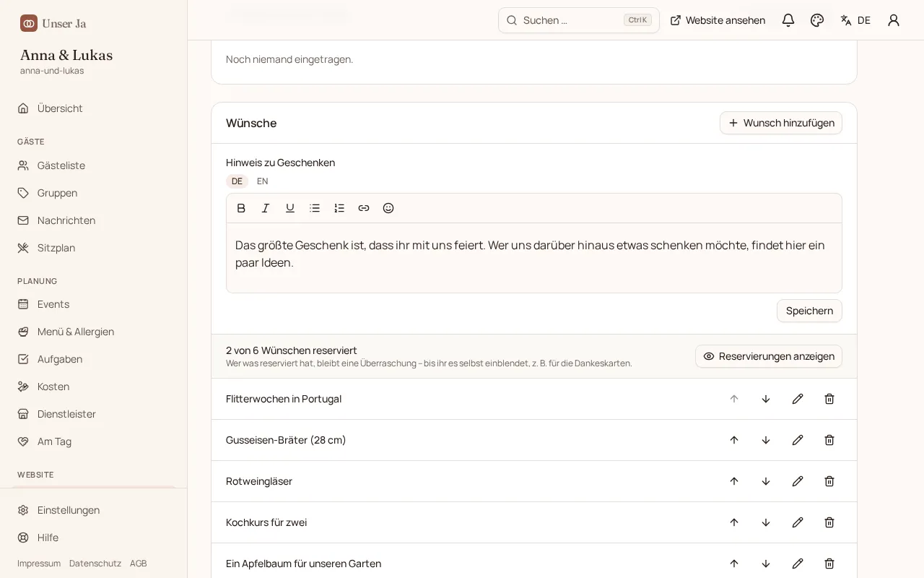Move the Apfelbaum wish up

point(734,564)
